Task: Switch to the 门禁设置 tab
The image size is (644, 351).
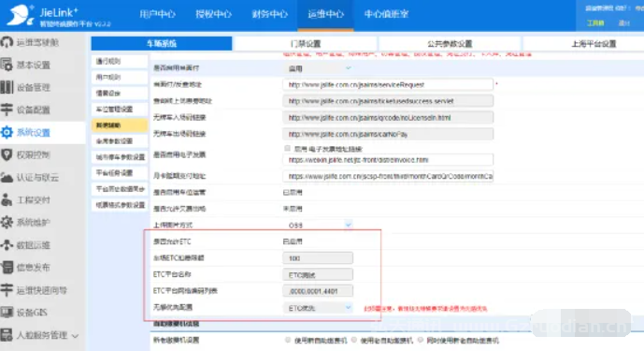Action: 306,44
